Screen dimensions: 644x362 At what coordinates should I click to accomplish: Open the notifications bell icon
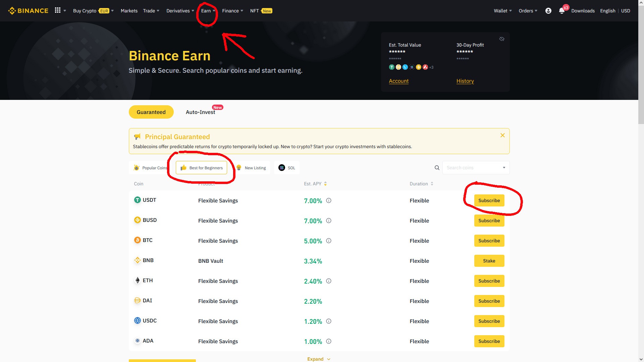tap(562, 11)
